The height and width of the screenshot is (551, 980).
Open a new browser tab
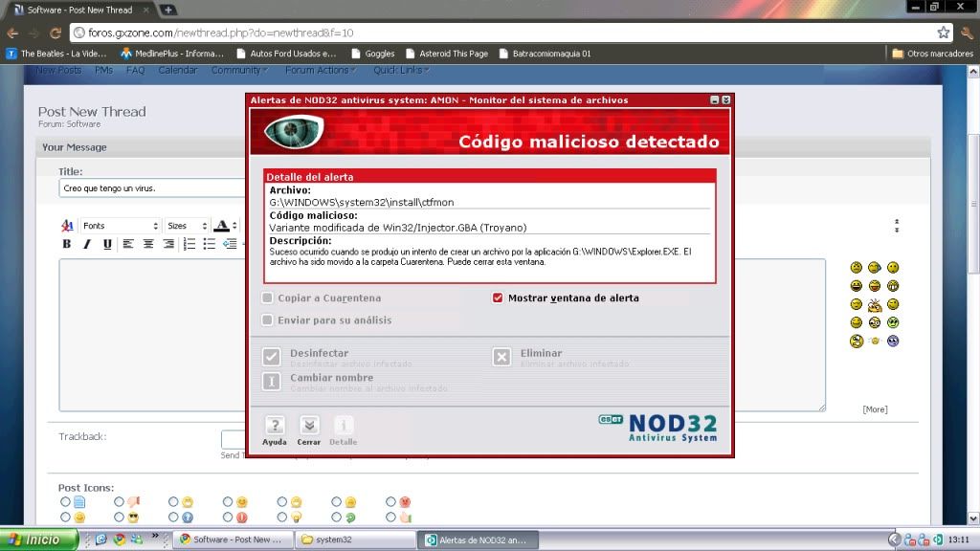pos(168,10)
